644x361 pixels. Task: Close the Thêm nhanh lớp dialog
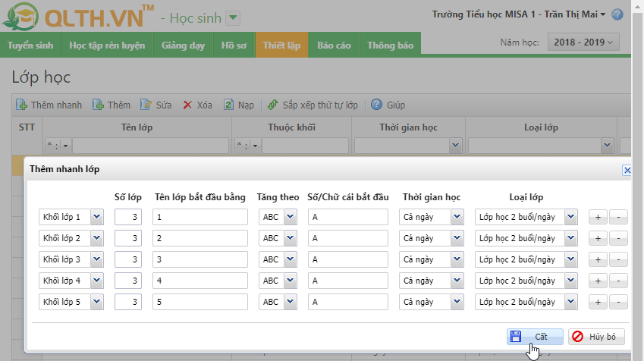627,171
